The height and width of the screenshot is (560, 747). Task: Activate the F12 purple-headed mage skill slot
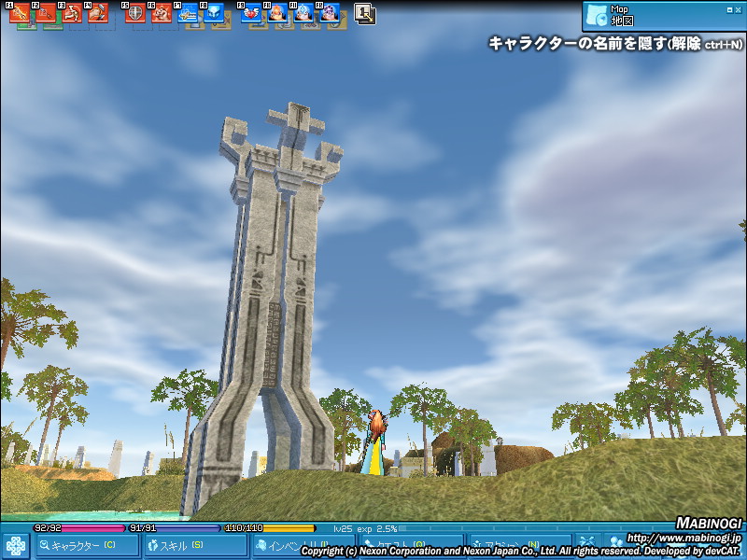[x=330, y=13]
